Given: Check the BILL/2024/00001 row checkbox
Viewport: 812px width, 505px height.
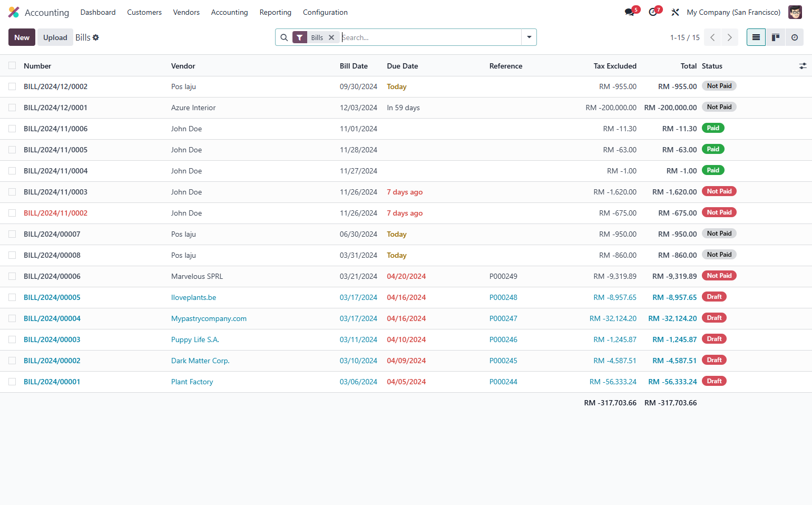Looking at the screenshot, I should pyautogui.click(x=12, y=382).
